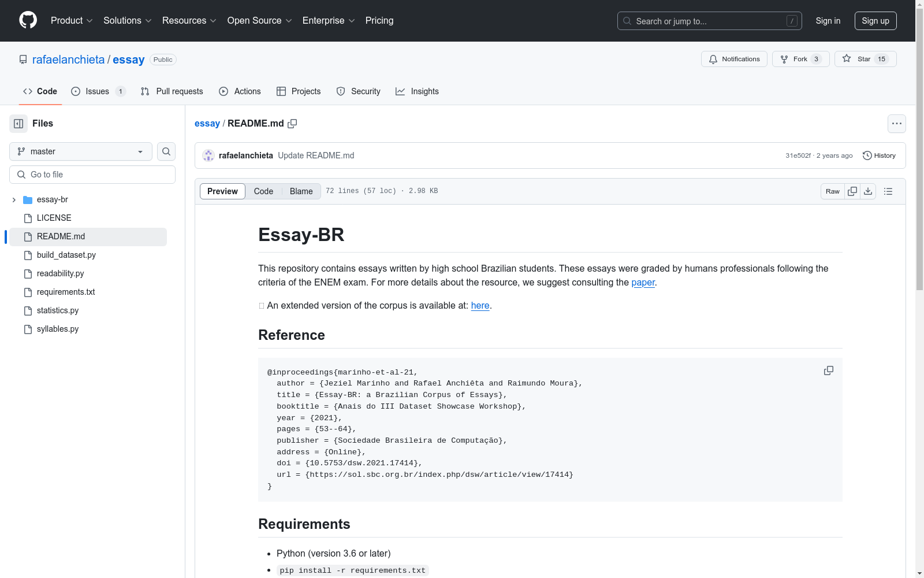Expand the essay-br folder
The image size is (924, 578).
pos(14,200)
